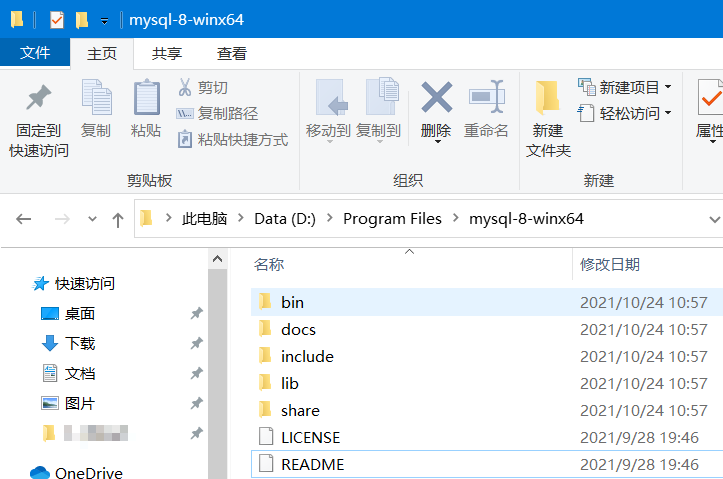
Task: Click the Properties (属性) checkmark icon
Action: point(710,97)
